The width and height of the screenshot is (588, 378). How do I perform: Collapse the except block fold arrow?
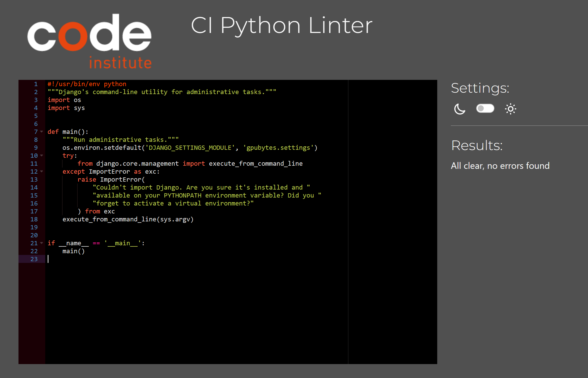click(x=42, y=171)
